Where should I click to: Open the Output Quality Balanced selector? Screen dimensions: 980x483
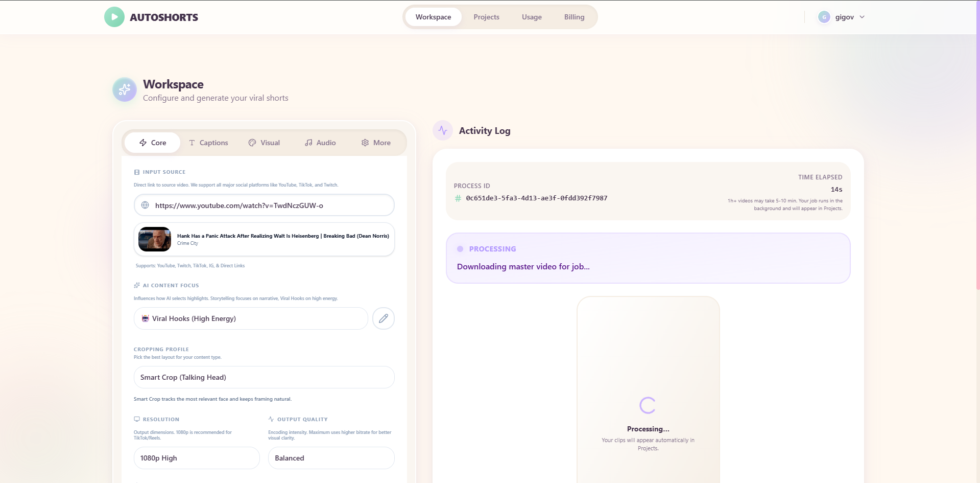(331, 458)
